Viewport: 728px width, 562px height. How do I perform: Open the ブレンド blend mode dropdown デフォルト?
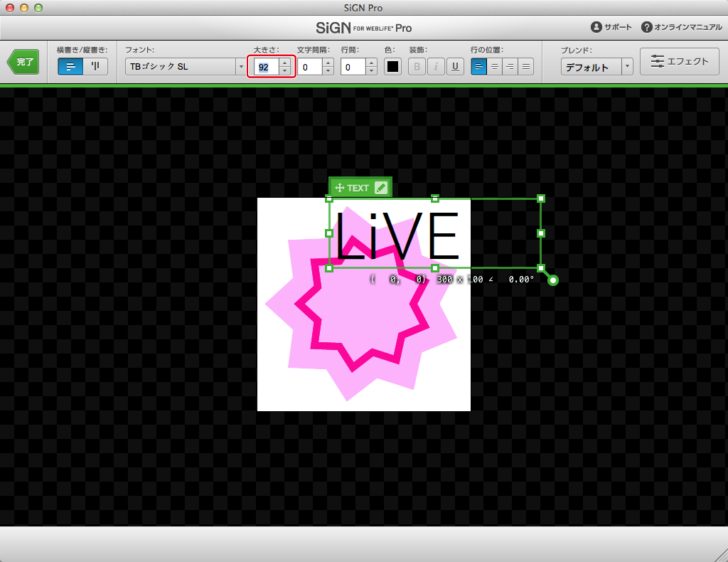point(596,67)
